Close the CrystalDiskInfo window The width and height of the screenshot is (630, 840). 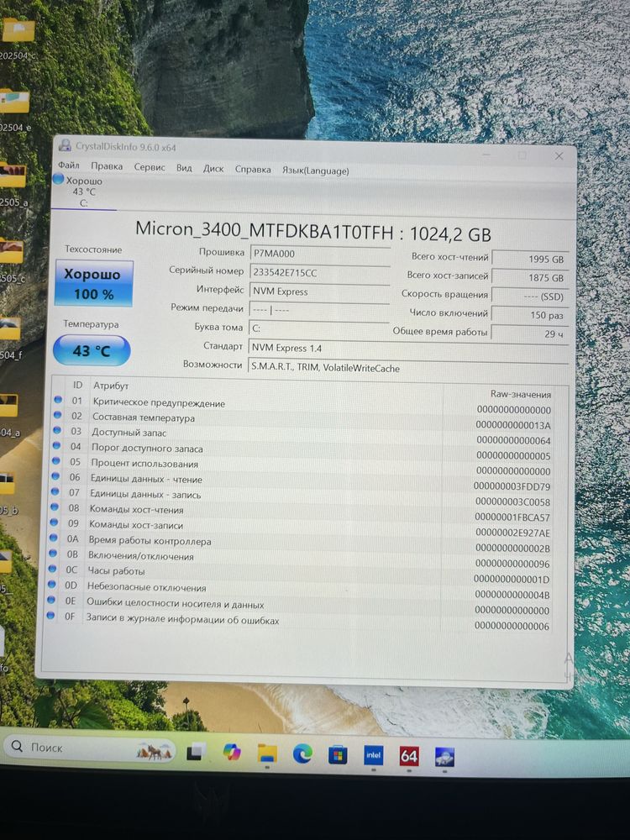point(559,156)
